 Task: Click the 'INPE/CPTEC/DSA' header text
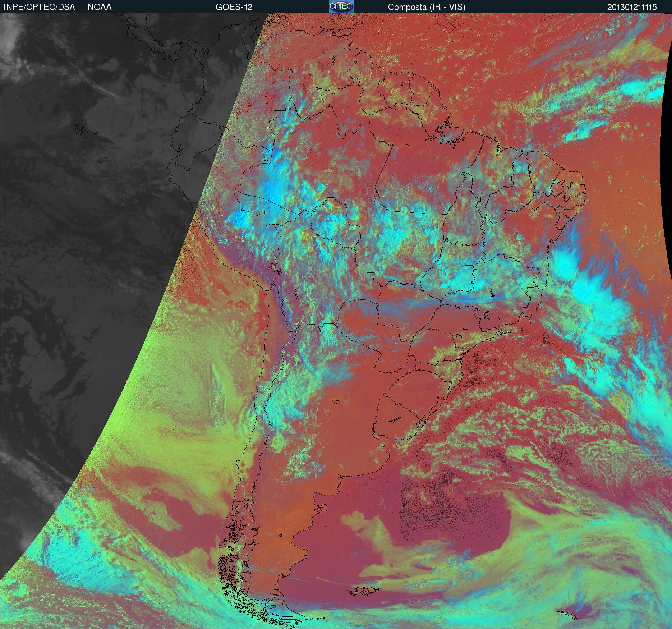point(39,7)
